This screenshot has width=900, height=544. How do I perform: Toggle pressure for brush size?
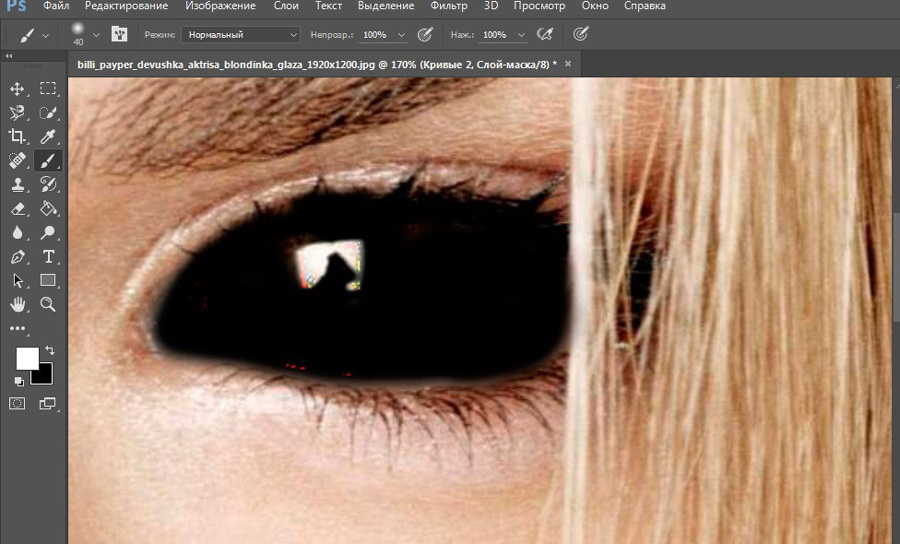click(581, 35)
